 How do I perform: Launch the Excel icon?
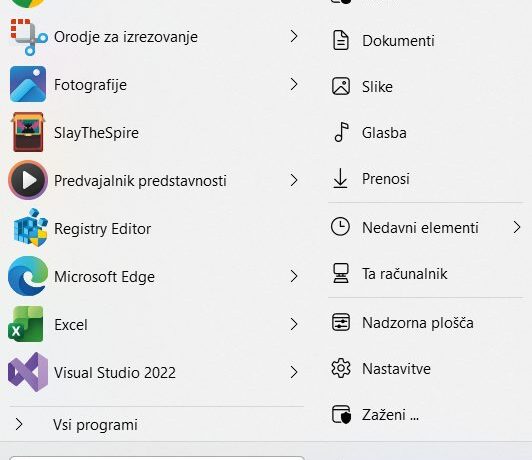[x=26, y=324]
